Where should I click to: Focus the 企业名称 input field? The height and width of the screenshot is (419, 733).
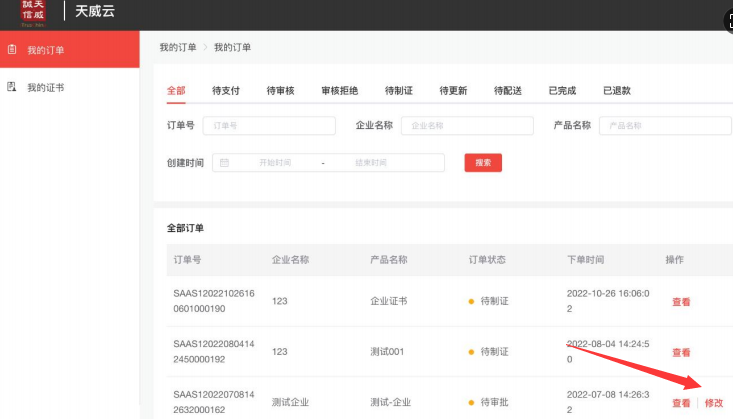click(x=467, y=126)
